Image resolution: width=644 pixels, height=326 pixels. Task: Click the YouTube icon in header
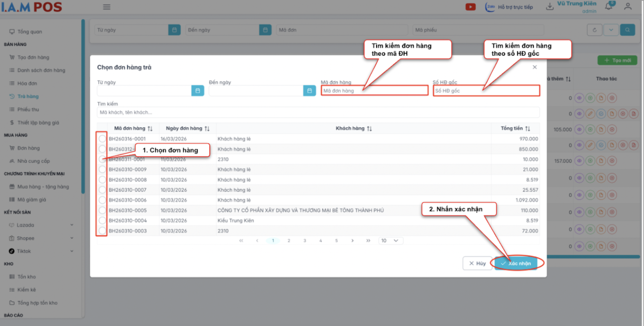470,7
